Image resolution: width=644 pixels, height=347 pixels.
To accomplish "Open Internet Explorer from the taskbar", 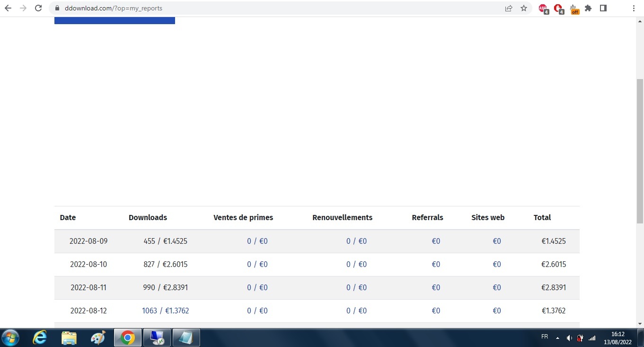I will 40,338.
